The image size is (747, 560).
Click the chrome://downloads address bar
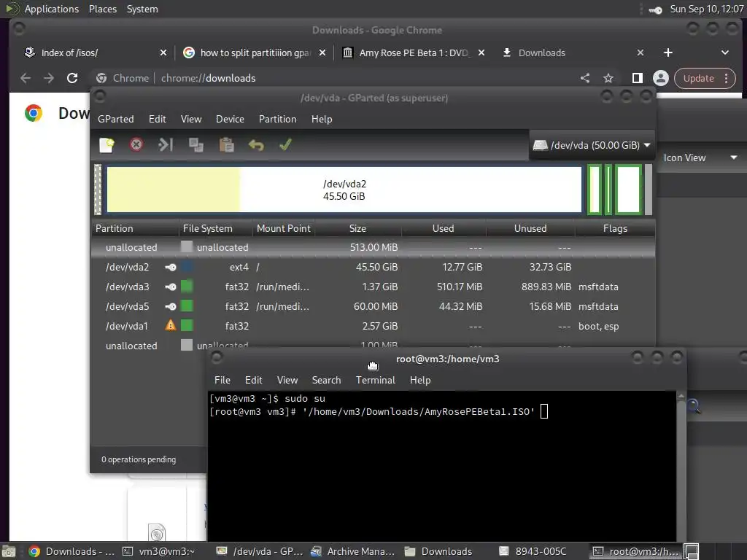tap(333, 78)
